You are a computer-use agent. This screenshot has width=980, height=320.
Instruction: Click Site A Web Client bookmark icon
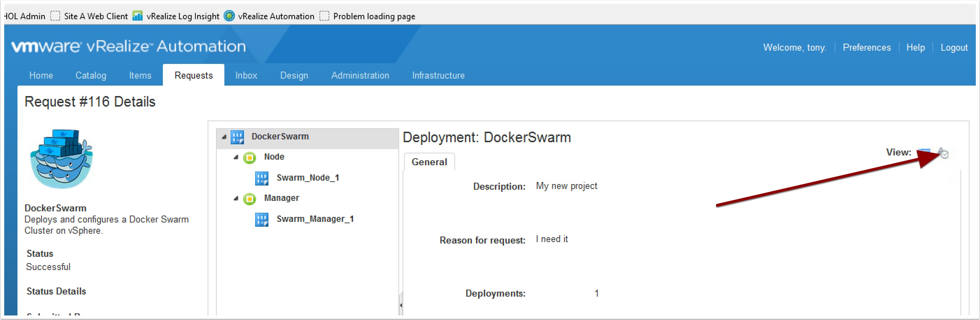coord(55,16)
